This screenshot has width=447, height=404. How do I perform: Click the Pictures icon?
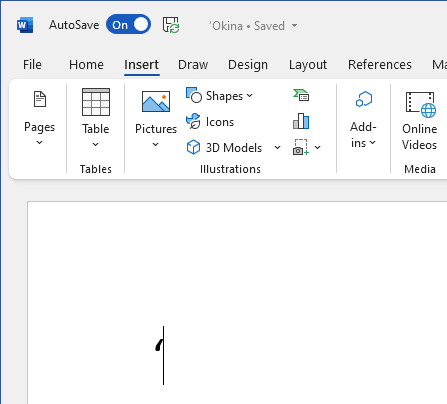click(156, 102)
